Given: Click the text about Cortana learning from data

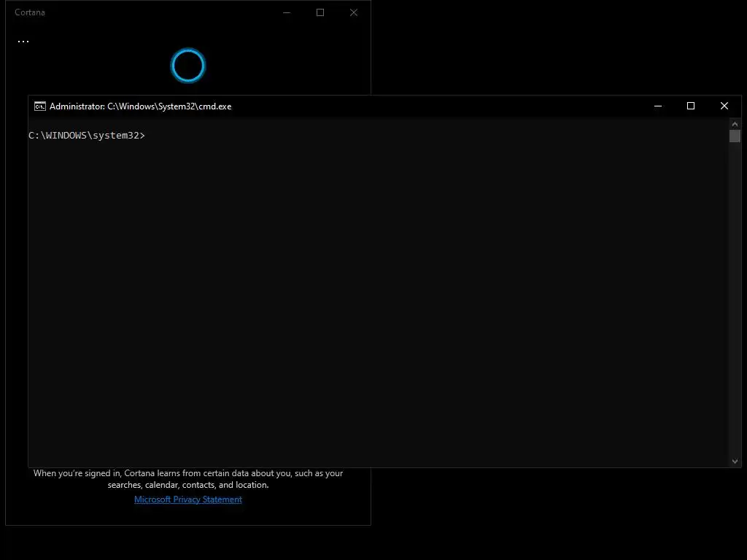Looking at the screenshot, I should pos(188,479).
